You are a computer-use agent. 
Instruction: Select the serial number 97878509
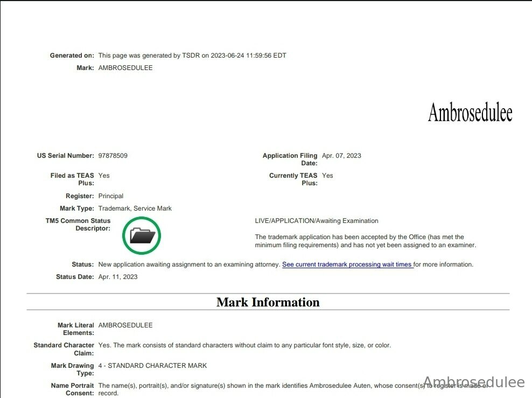(x=113, y=156)
